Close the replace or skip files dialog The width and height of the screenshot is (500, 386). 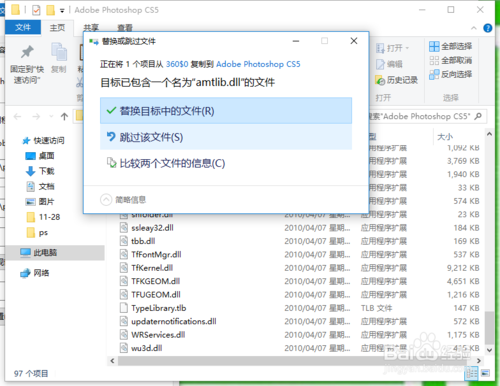354,41
